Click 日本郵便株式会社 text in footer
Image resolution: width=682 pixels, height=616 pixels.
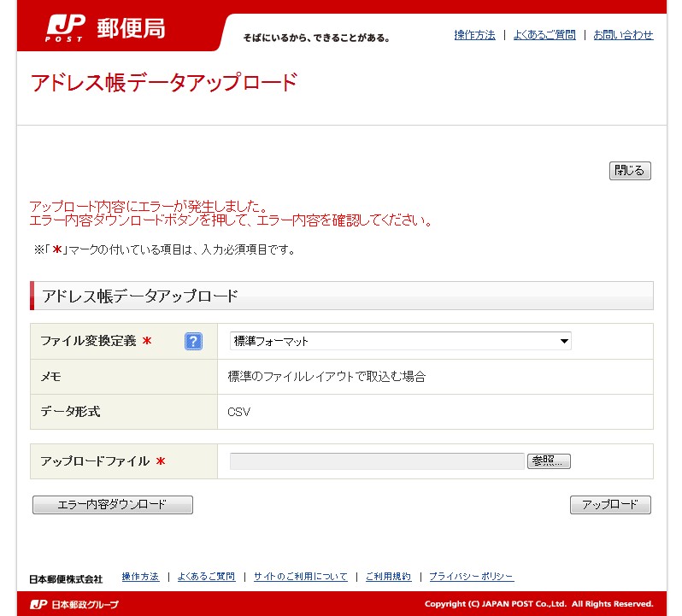pyautogui.click(x=65, y=578)
